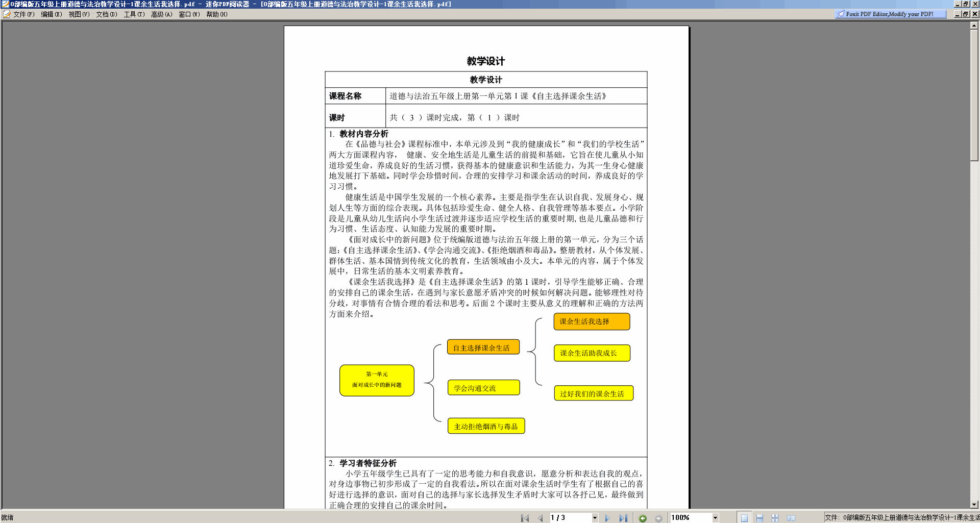Click the vertical scrollbar down arrow

point(974,504)
